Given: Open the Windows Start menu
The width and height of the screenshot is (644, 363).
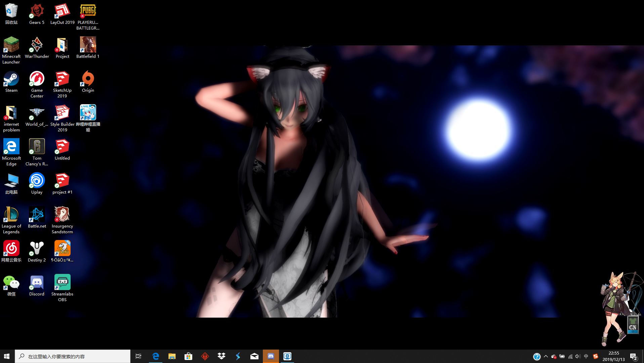Looking at the screenshot, I should pyautogui.click(x=7, y=356).
